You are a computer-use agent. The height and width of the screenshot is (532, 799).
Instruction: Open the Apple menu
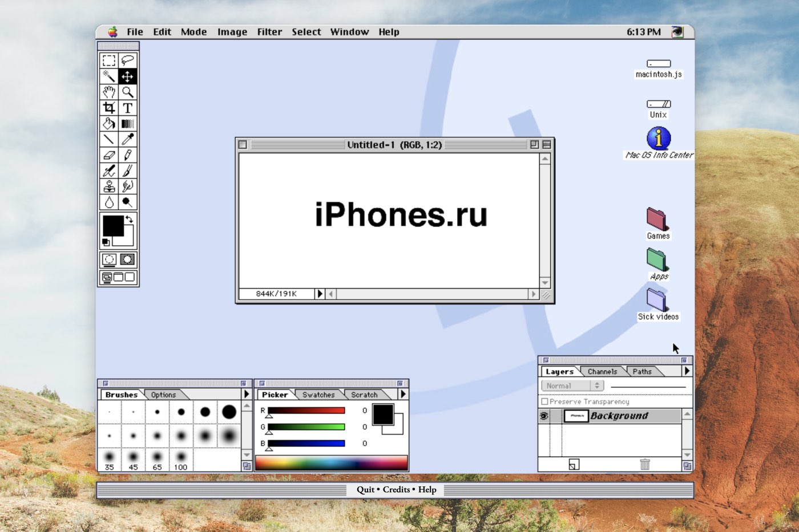(x=113, y=32)
